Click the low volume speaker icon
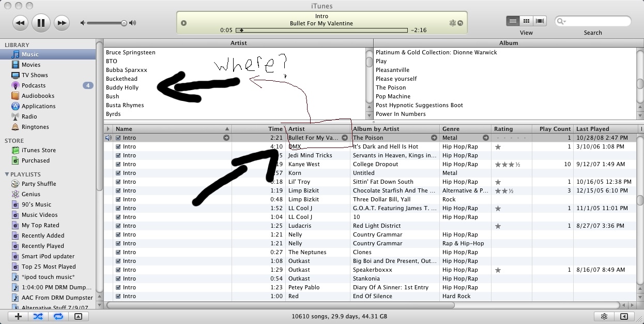Viewport: 644px width, 324px height. (x=83, y=23)
